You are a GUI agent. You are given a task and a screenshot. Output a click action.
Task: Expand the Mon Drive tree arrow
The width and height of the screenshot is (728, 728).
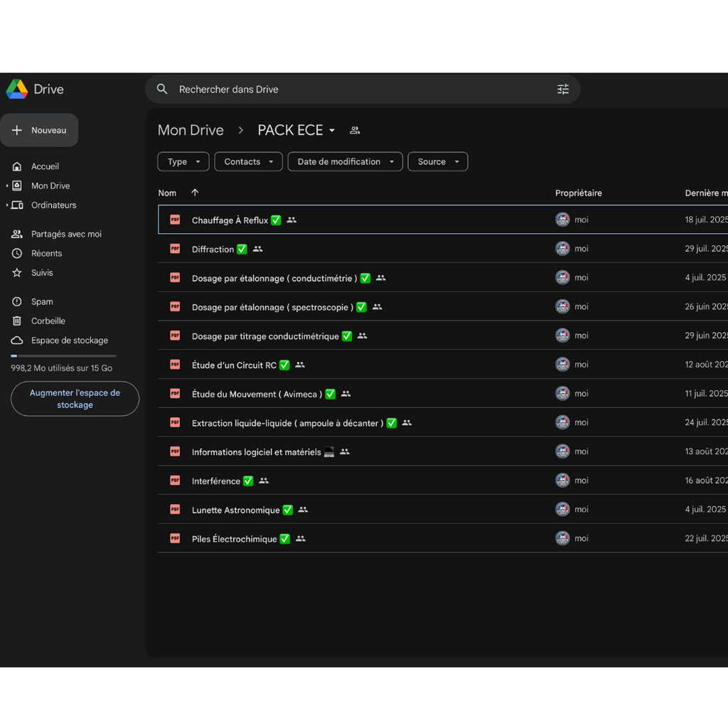coord(7,186)
